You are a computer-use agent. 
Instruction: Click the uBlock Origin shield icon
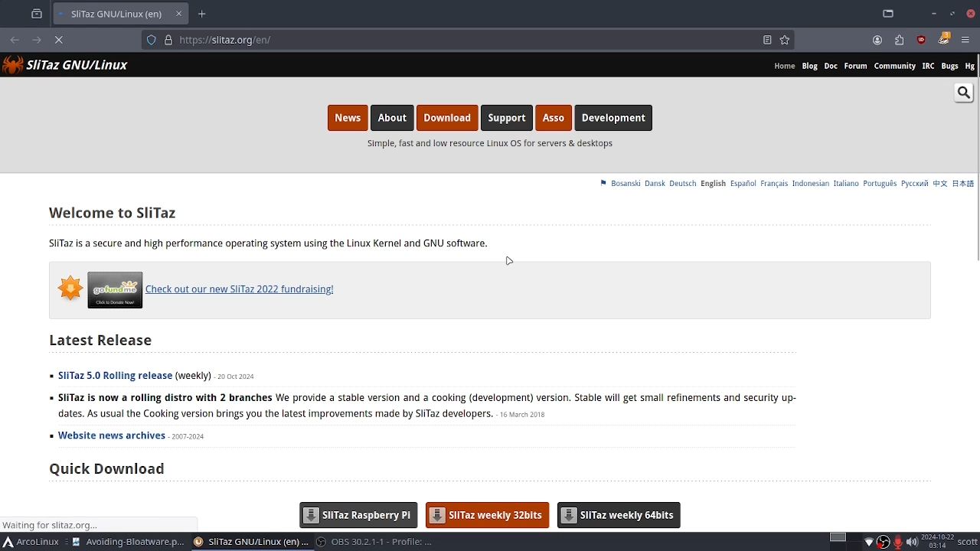click(921, 40)
